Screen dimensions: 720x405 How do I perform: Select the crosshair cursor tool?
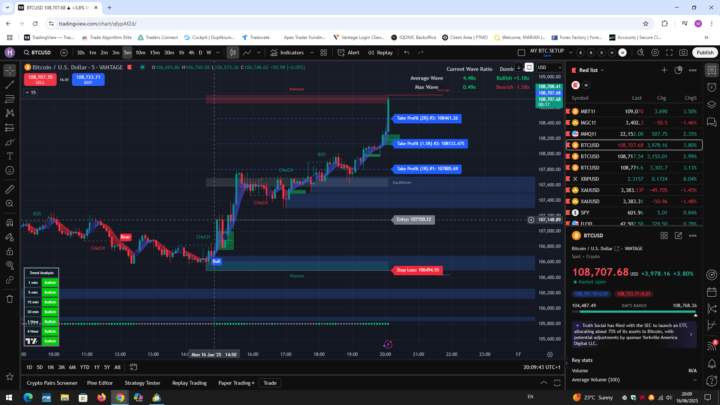pos(10,71)
